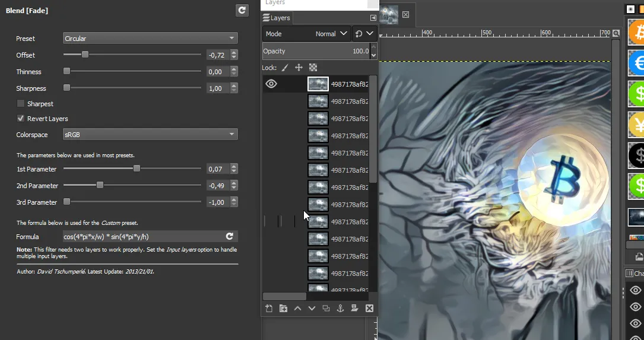Image resolution: width=644 pixels, height=340 pixels.
Task: Select green dollar brush below black dollar brush
Action: coord(636,186)
